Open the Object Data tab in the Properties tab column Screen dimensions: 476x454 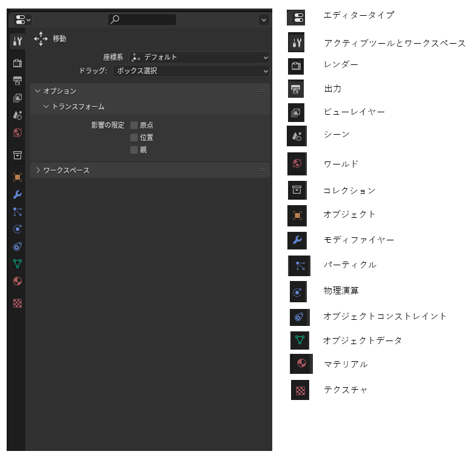point(18,263)
